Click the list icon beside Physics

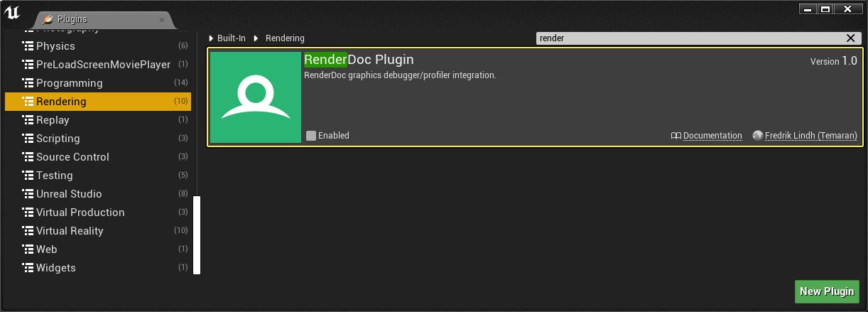28,46
